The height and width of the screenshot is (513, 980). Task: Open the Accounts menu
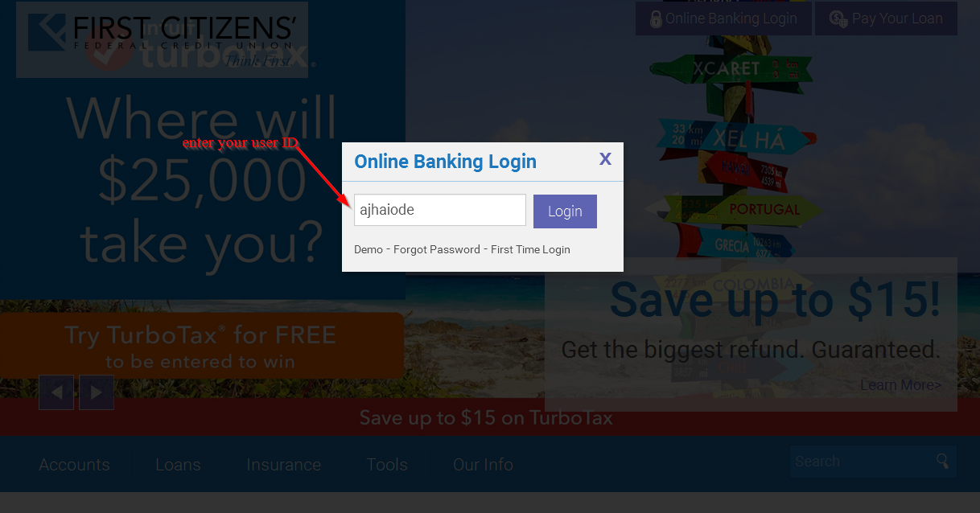pyautogui.click(x=74, y=465)
